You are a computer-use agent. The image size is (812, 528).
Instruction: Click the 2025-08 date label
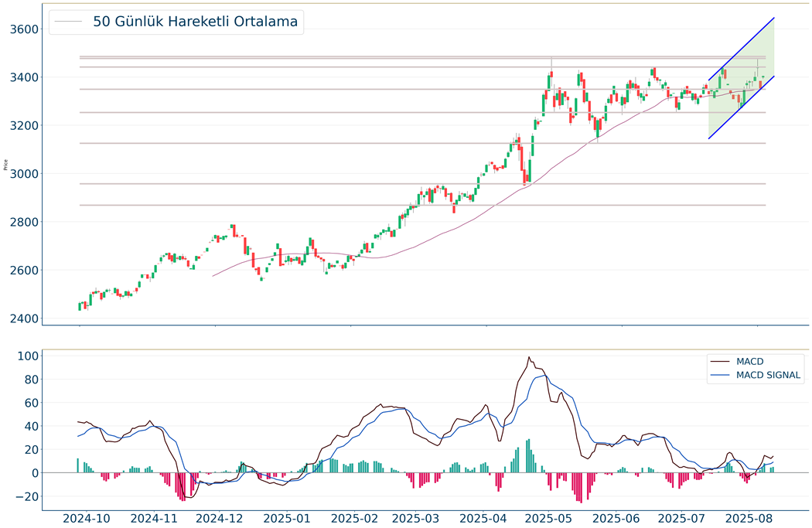749,518
